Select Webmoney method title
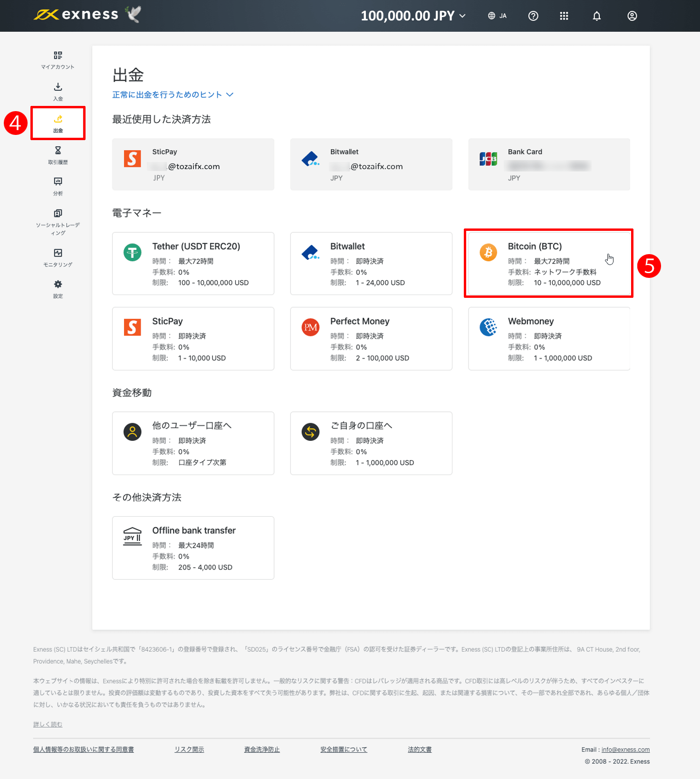Viewport: 700px width, 779px height. [531, 321]
